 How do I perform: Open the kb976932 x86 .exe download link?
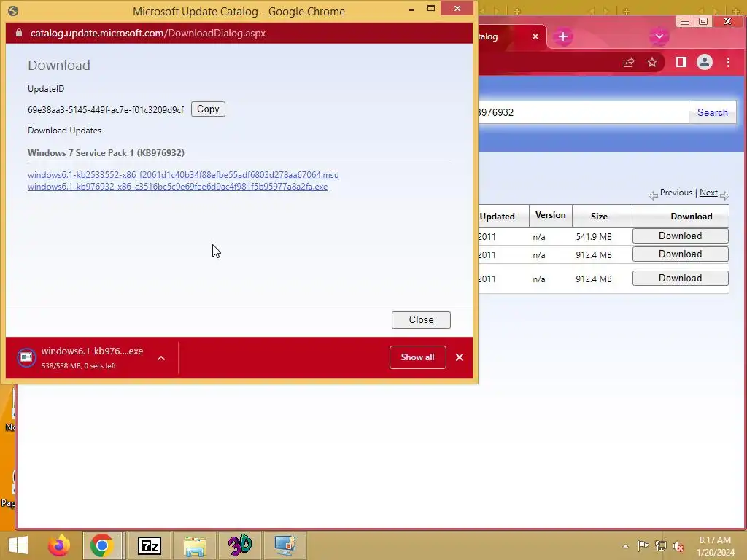point(177,187)
